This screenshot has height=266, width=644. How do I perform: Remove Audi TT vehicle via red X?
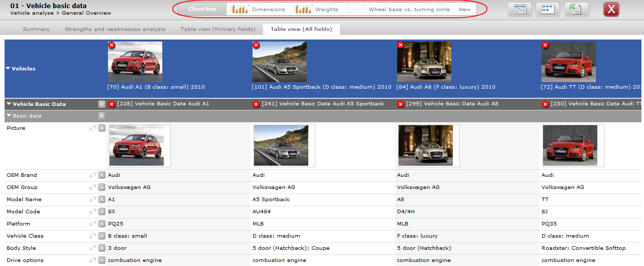coord(545,45)
